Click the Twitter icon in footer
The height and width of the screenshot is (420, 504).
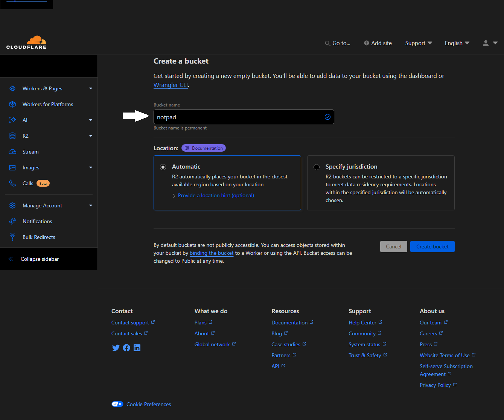(116, 348)
